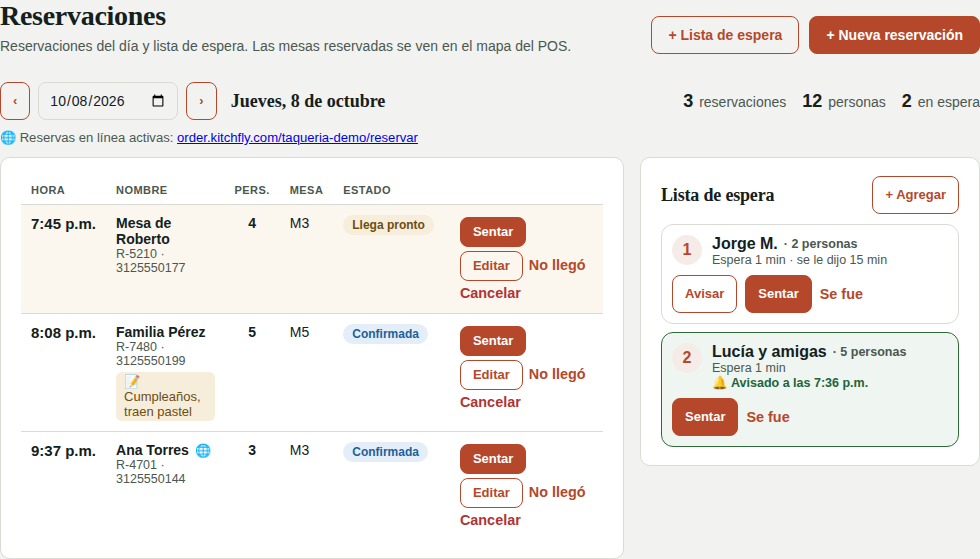Click Lucía y amigas name in waitlist
Screen dimensions: 980x559
pyautogui.click(x=769, y=351)
